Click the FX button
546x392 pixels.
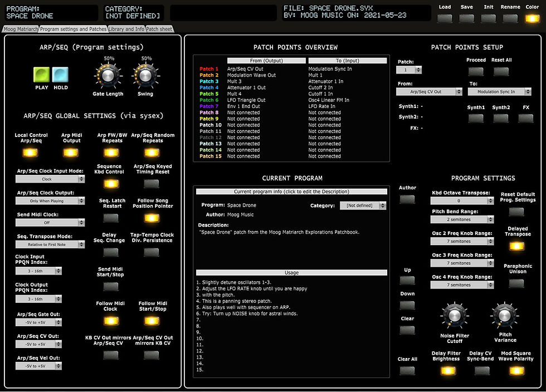coord(526,119)
